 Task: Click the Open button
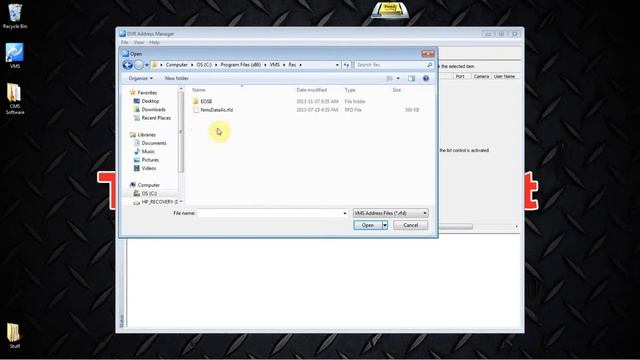coord(368,225)
